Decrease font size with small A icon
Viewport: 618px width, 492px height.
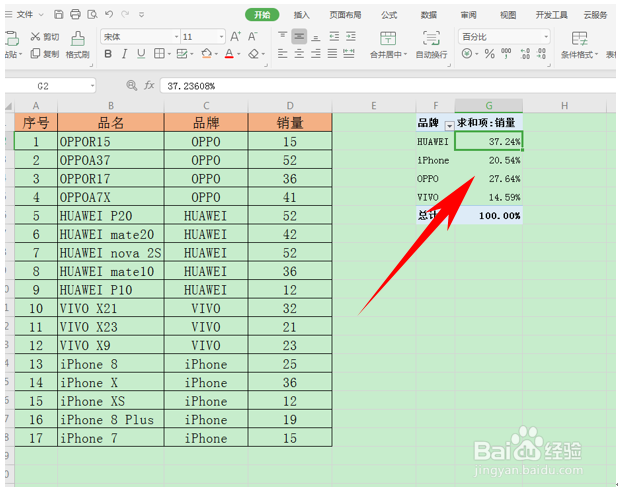(253, 37)
